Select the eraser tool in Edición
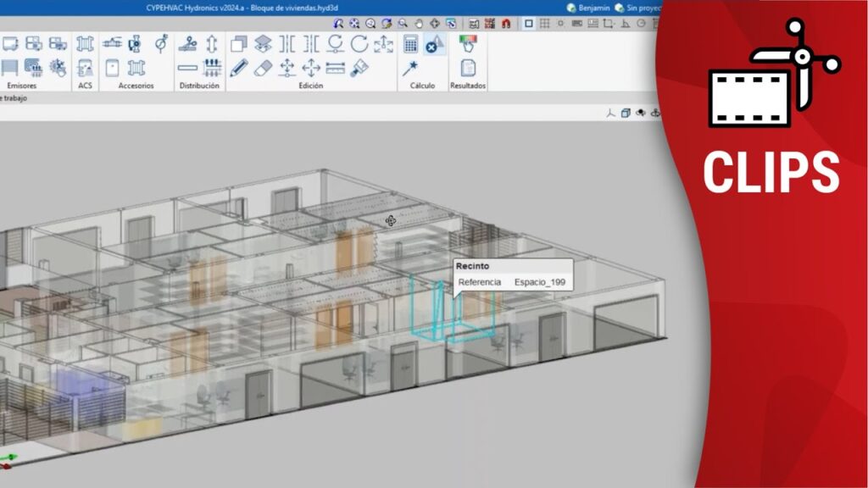 pyautogui.click(x=263, y=67)
